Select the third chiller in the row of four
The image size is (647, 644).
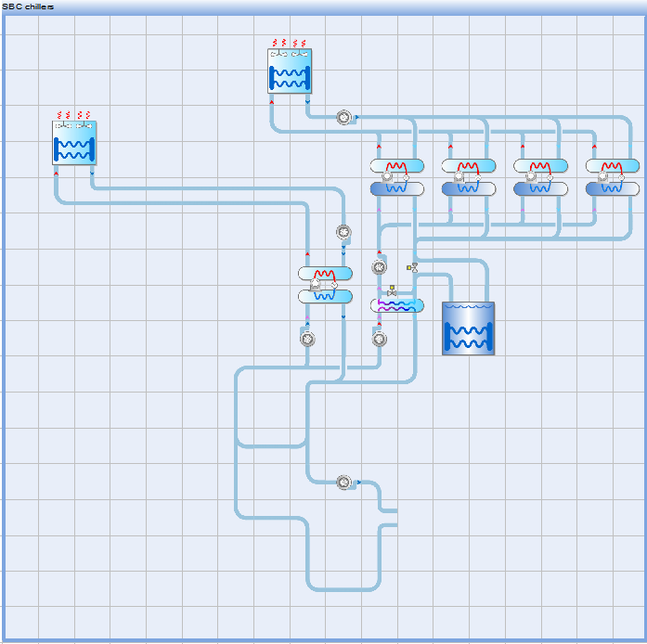(x=540, y=176)
